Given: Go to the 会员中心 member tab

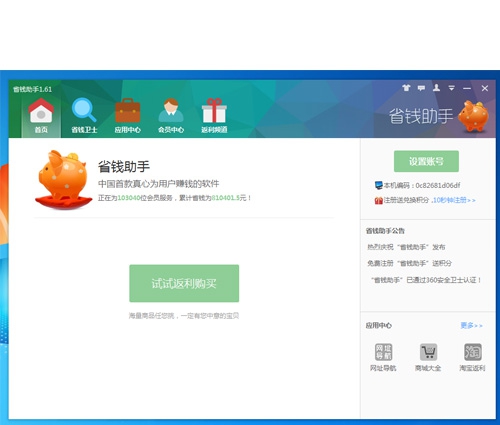Looking at the screenshot, I should point(171,116).
